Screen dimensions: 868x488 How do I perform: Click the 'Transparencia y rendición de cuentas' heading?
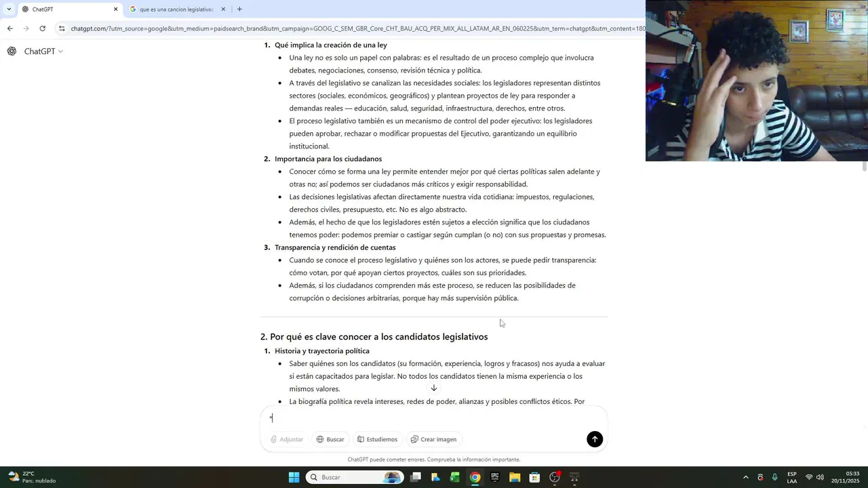(x=335, y=247)
